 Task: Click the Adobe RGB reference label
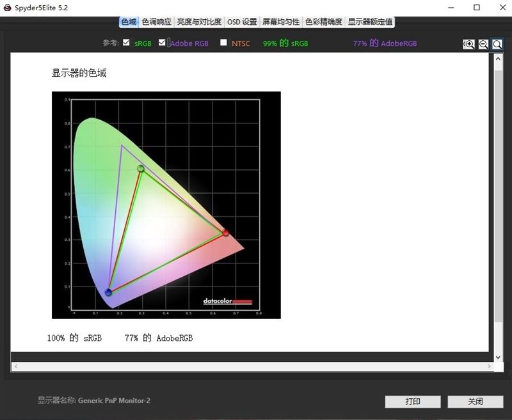click(x=189, y=43)
